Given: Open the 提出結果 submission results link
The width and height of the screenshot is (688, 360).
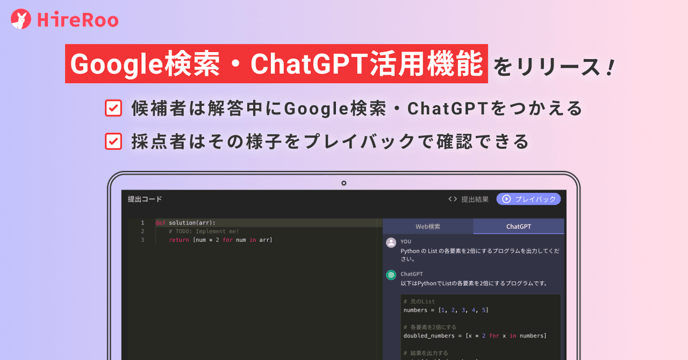Looking at the screenshot, I should [x=474, y=199].
